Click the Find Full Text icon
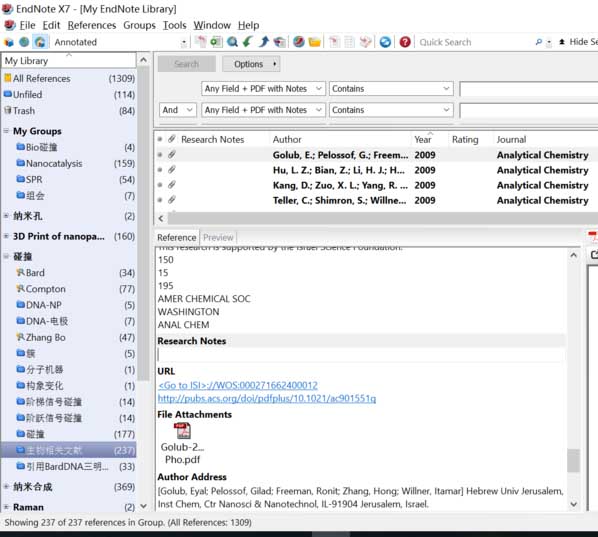The width and height of the screenshot is (598, 537). (x=280, y=42)
